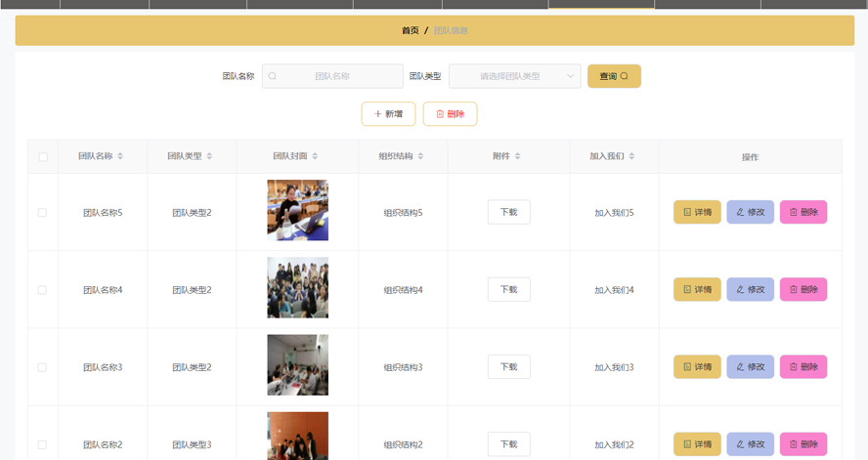Click 修改 for 团队名称4
Image resolution: width=868 pixels, height=460 pixels.
click(750, 290)
